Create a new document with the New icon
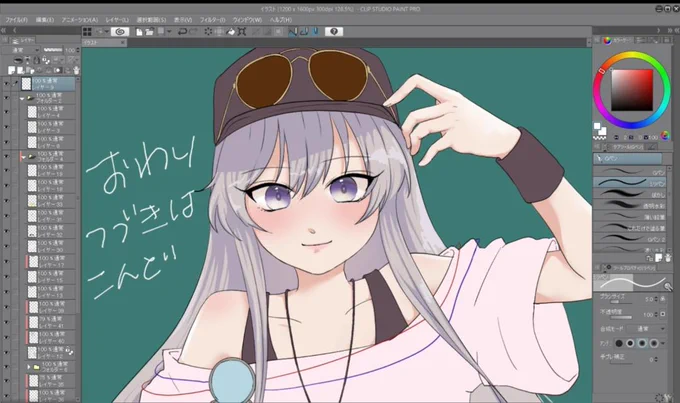Image resolution: width=680 pixels, height=403 pixels. pyautogui.click(x=139, y=32)
